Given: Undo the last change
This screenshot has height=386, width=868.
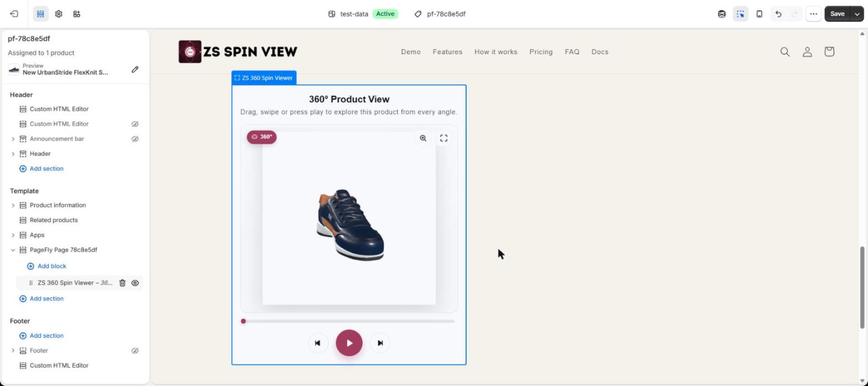Looking at the screenshot, I should pyautogui.click(x=778, y=14).
